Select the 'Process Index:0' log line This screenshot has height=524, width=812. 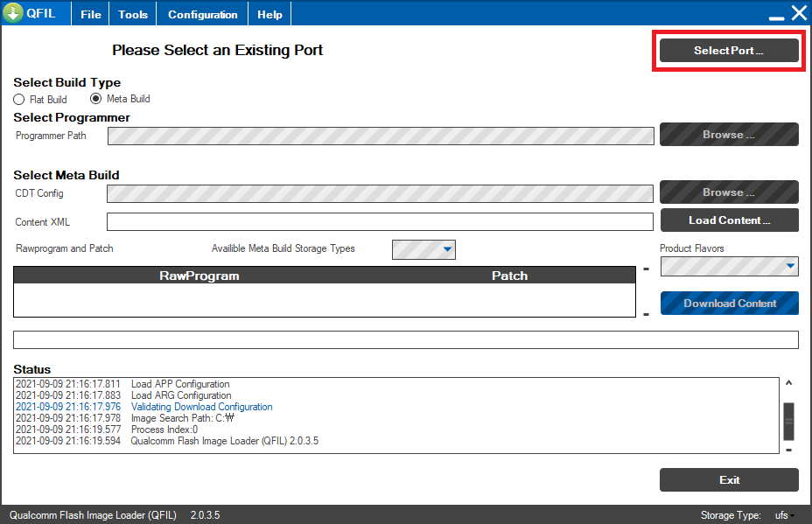click(x=107, y=430)
